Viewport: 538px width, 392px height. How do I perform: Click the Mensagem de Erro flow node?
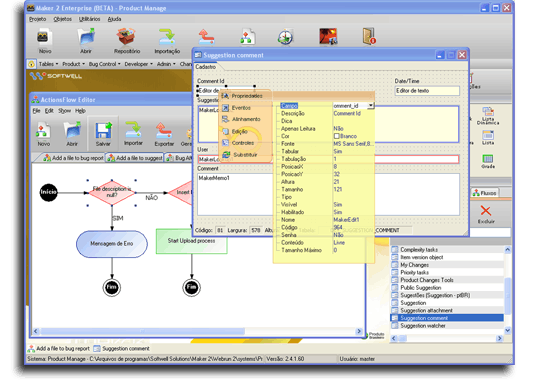click(x=112, y=244)
